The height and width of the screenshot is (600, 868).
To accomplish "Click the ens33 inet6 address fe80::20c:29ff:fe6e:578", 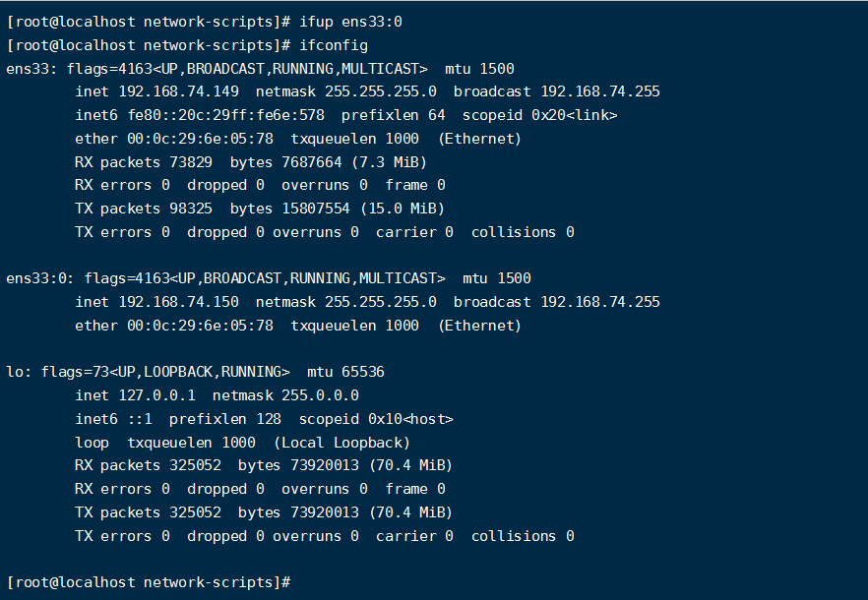I will [226, 115].
